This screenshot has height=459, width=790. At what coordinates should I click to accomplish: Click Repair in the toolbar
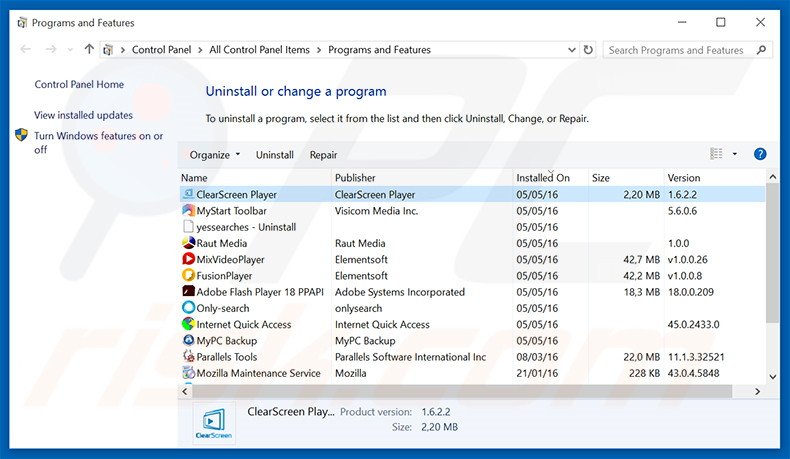pyautogui.click(x=323, y=155)
